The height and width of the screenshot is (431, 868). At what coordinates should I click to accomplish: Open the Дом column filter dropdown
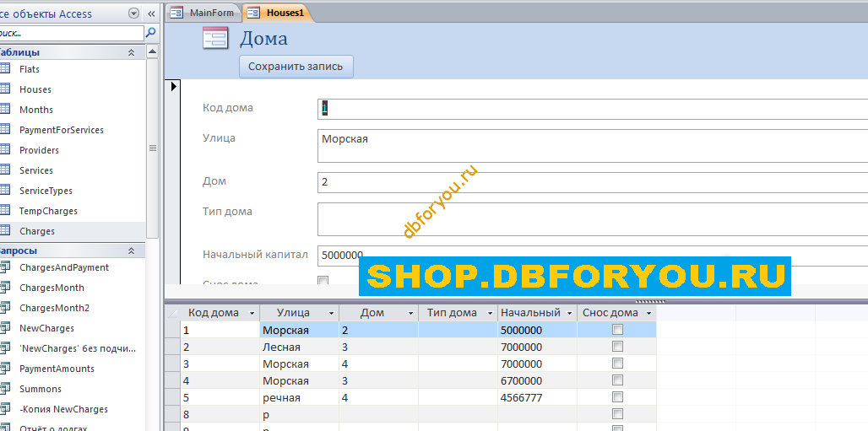pos(410,313)
